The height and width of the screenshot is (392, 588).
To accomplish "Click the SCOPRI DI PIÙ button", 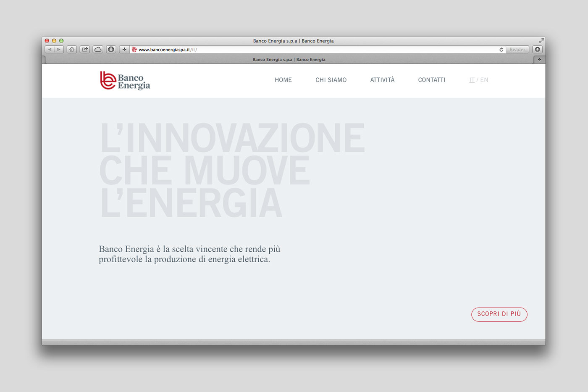I will click(x=499, y=314).
